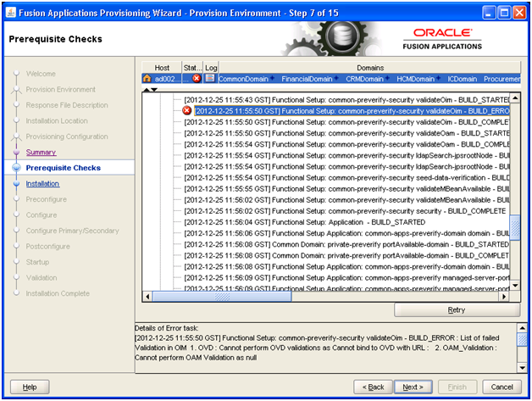Click Preconfigure step in sidebar

[x=46, y=199]
